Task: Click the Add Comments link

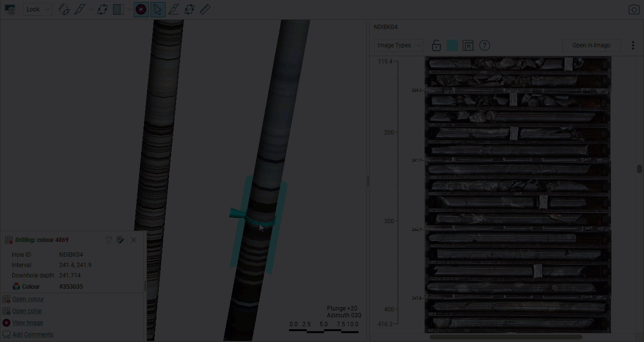Action: coord(33,335)
